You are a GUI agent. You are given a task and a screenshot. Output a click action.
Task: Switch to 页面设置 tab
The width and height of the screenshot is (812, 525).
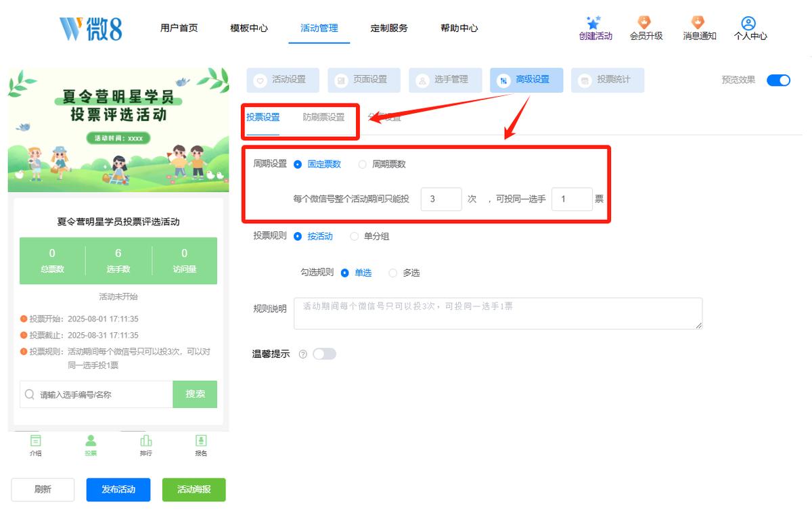point(363,80)
